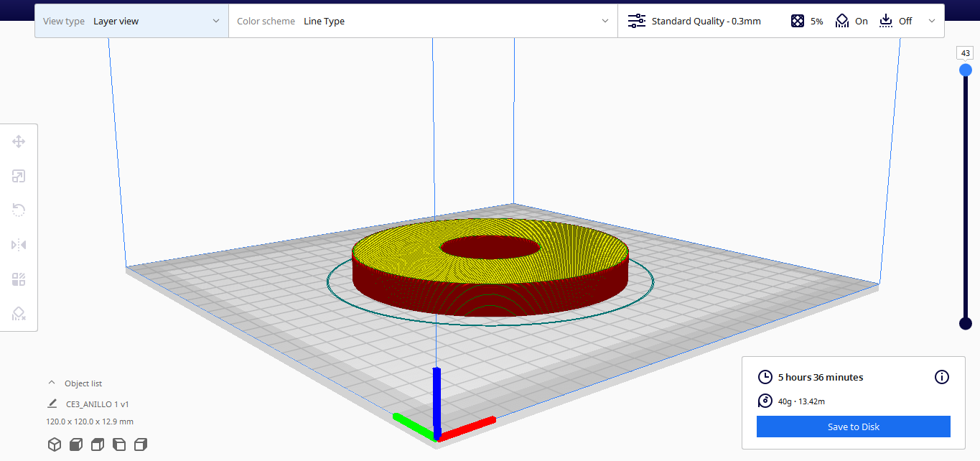Image resolution: width=980 pixels, height=461 pixels.
Task: Click the adhesion Off icon
Action: 886,21
